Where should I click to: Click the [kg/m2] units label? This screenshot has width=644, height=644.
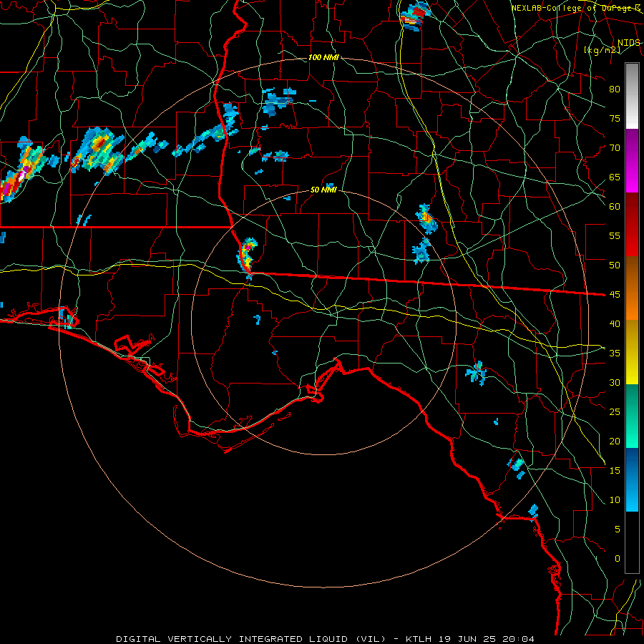pos(602,50)
